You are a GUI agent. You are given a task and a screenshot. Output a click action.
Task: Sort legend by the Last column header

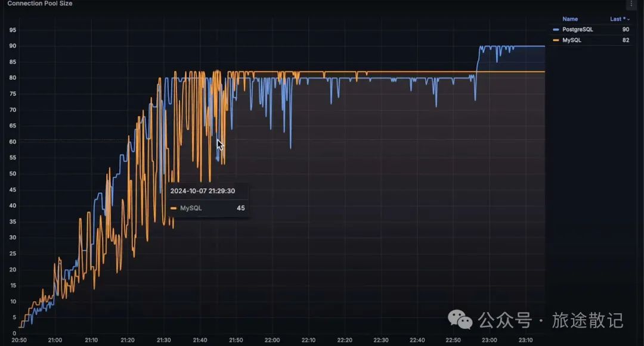coord(615,19)
